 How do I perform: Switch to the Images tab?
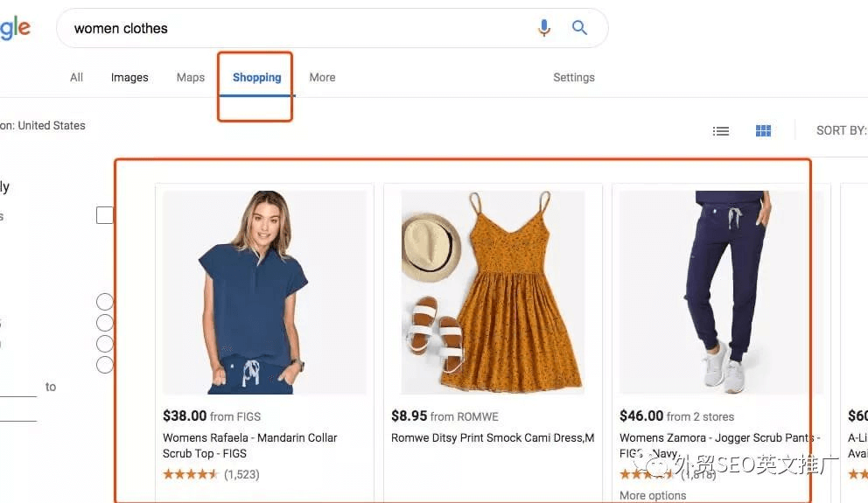click(129, 77)
